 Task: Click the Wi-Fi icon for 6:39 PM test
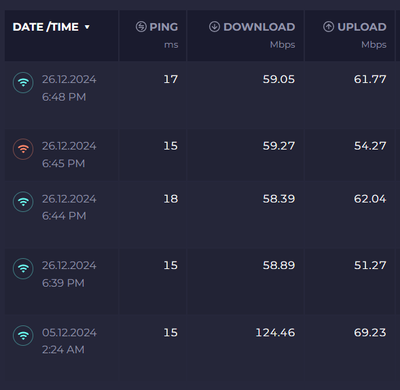[23, 269]
